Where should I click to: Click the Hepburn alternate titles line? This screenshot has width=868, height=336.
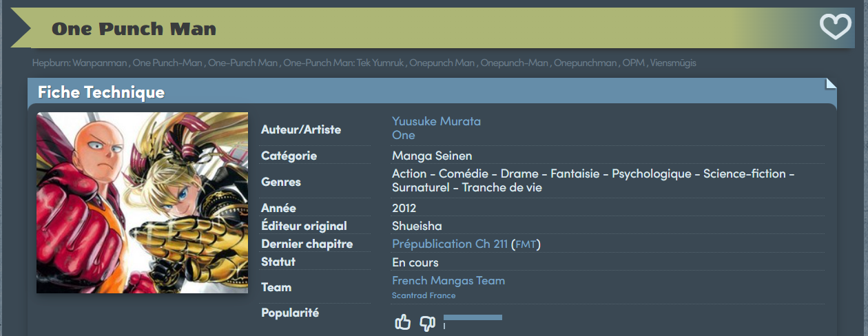pos(364,63)
